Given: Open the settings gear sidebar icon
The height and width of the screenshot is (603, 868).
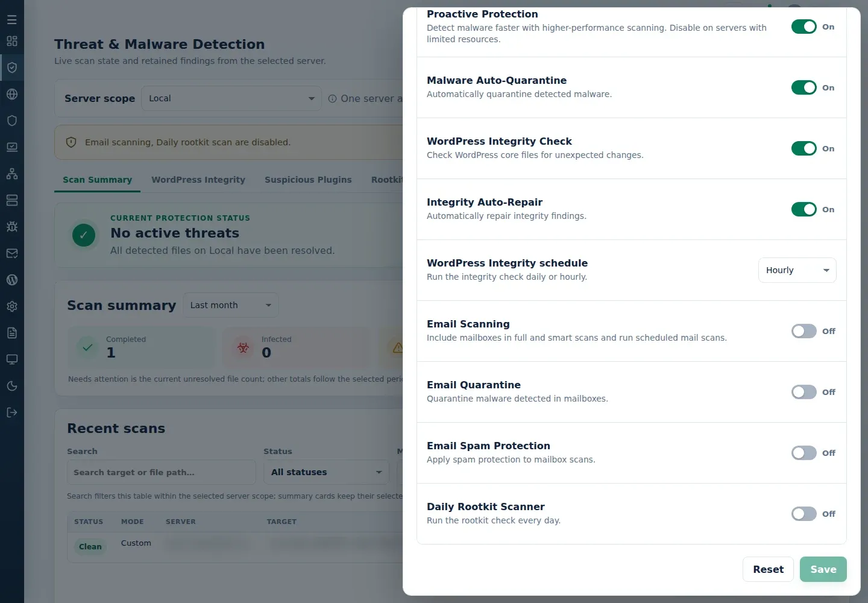Looking at the screenshot, I should pos(12,306).
